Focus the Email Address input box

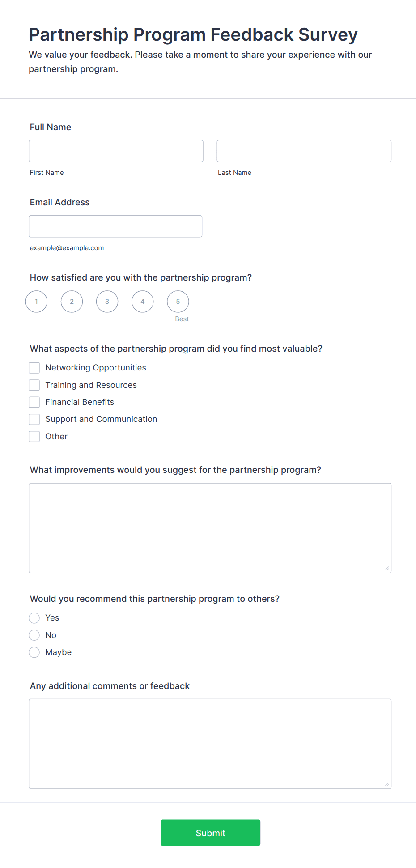click(115, 226)
